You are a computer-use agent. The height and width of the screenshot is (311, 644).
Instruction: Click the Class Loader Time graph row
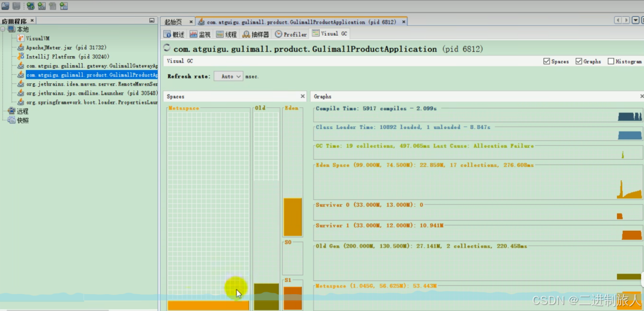click(x=478, y=133)
